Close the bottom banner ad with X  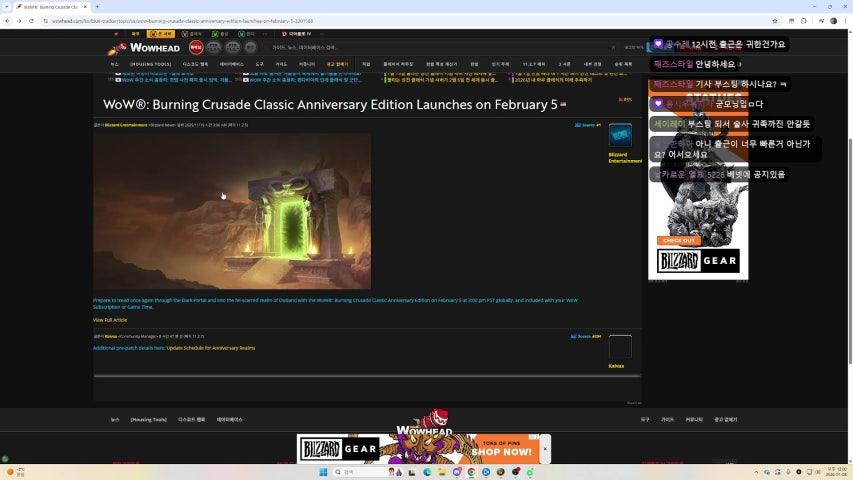coord(545,449)
